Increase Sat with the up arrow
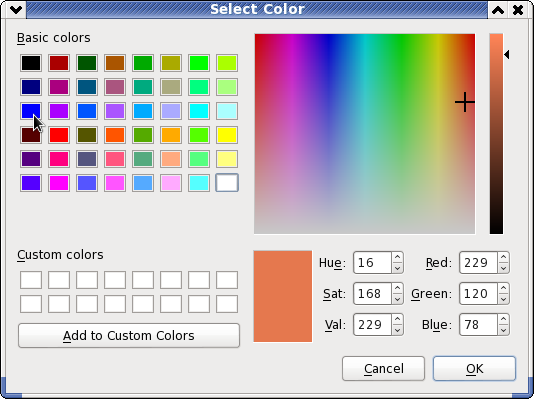Screen dimensions: 534x399 pyautogui.click(x=397, y=288)
